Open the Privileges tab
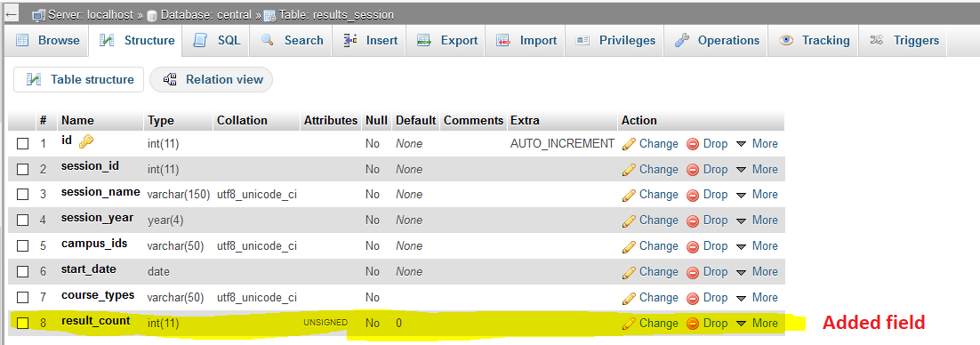This screenshot has height=345, width=980. [615, 41]
